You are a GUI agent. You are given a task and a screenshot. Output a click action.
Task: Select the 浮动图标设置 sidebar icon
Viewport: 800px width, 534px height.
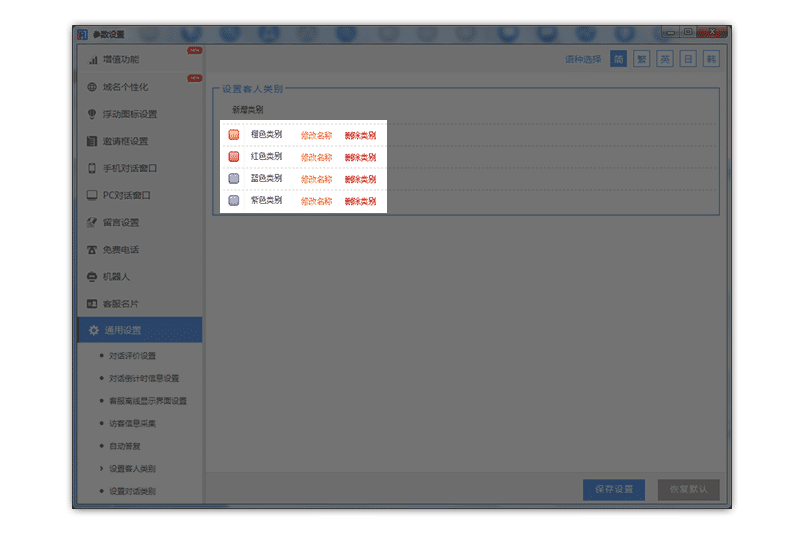93,114
